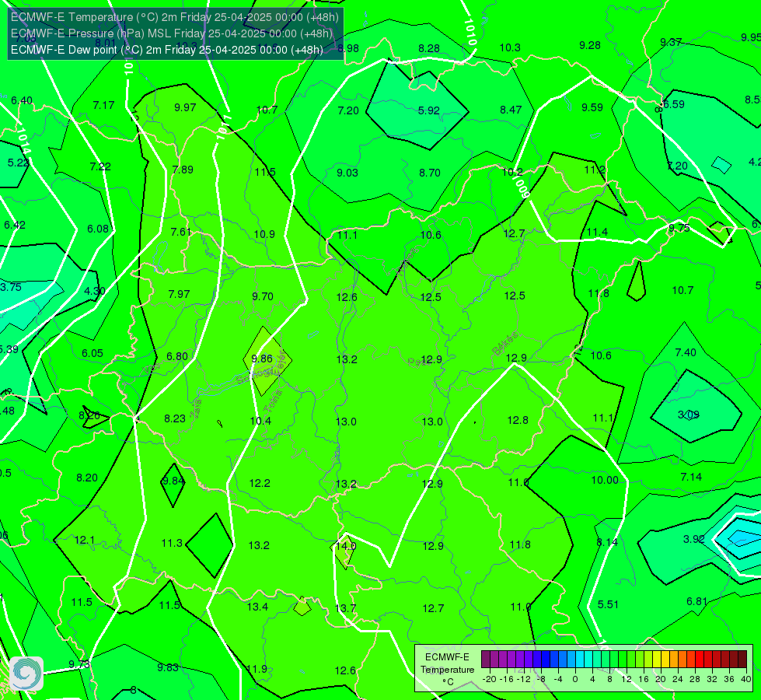Click the 7.40 temperature value
Screen dimensions: 761x700
pyautogui.click(x=686, y=352)
